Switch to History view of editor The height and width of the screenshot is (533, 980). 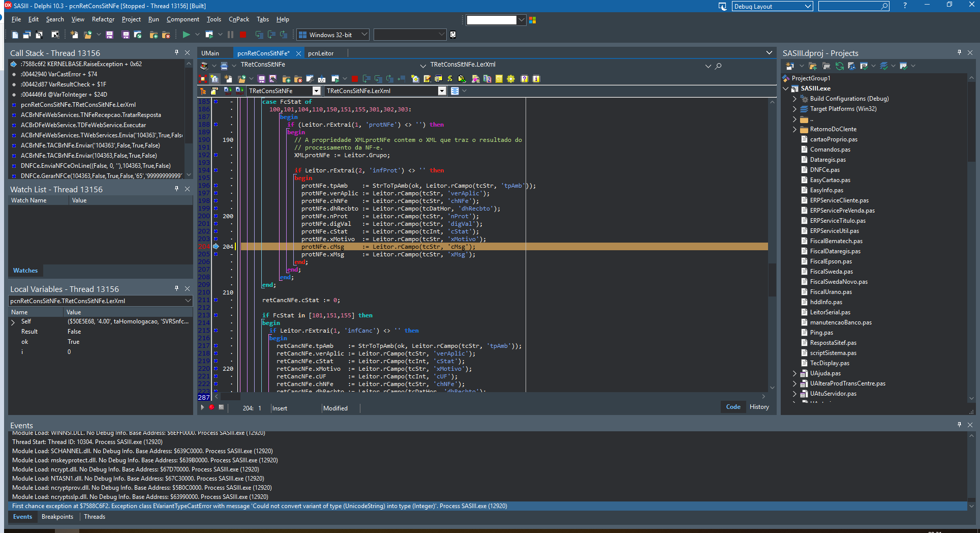(759, 407)
